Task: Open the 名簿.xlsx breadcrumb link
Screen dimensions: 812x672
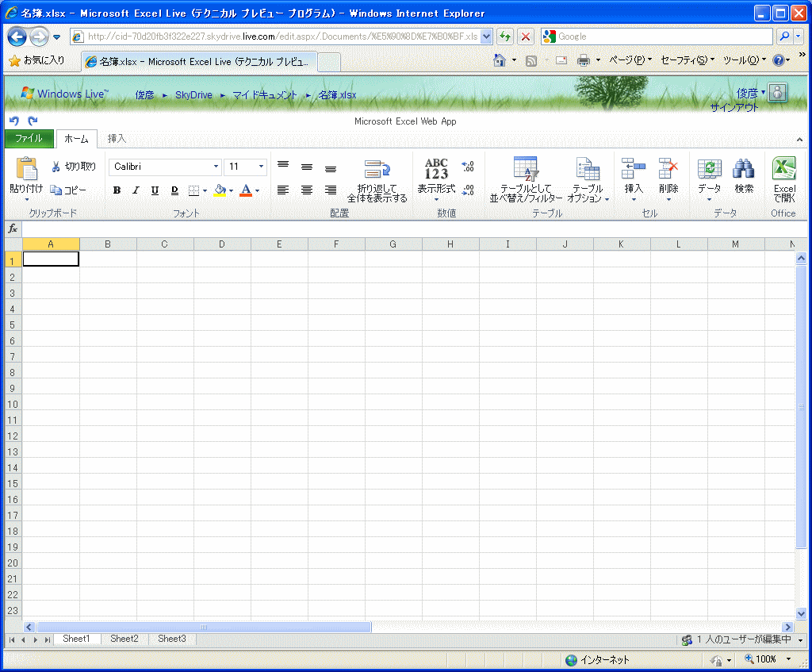Action: (x=337, y=95)
